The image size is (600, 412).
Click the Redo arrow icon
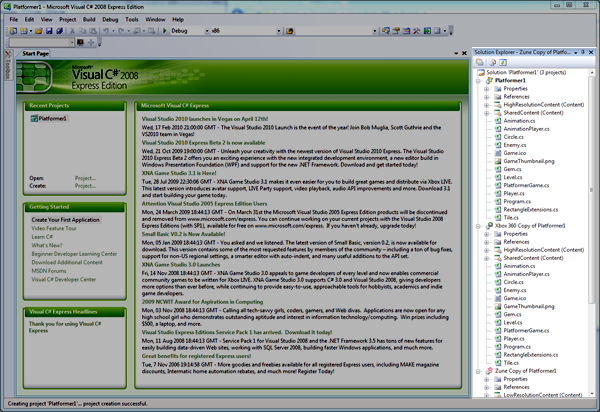click(121, 31)
